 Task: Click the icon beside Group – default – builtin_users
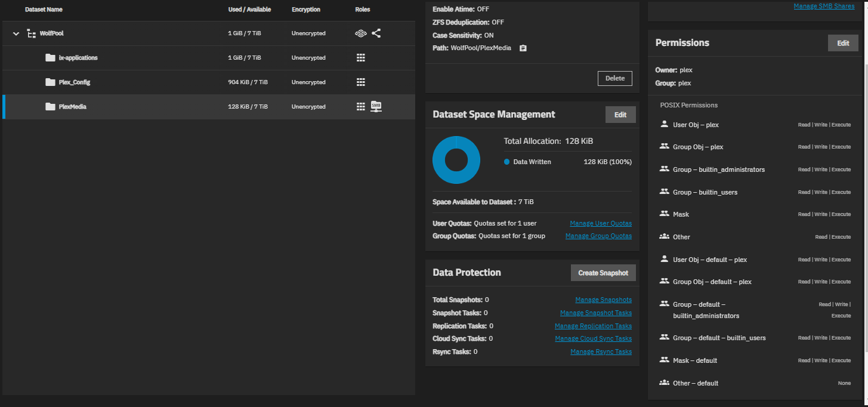(x=664, y=338)
